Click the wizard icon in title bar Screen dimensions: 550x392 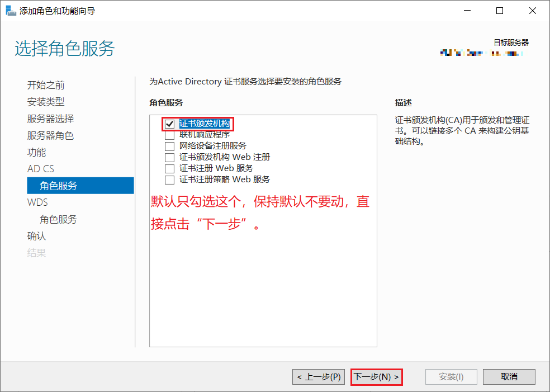(11, 10)
